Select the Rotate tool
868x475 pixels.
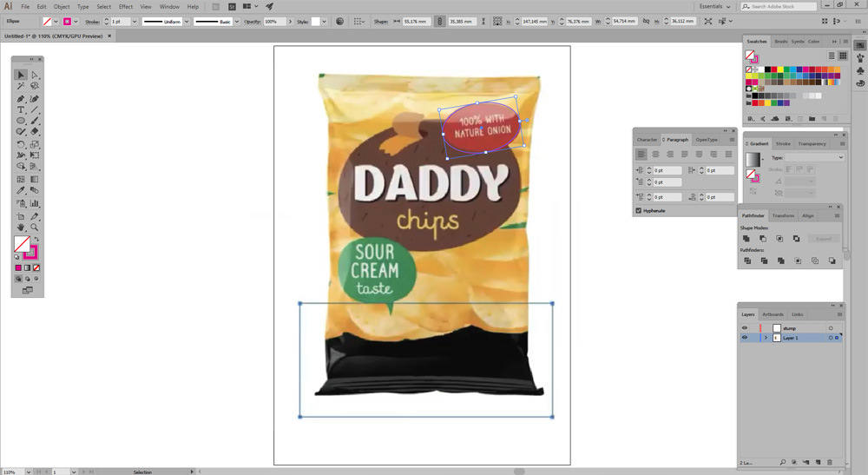(x=21, y=144)
